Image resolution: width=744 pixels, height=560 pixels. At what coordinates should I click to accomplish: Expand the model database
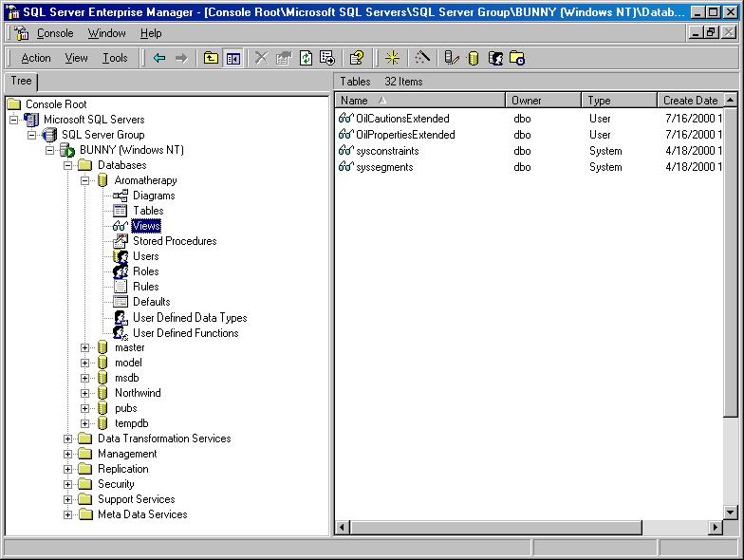pos(85,363)
